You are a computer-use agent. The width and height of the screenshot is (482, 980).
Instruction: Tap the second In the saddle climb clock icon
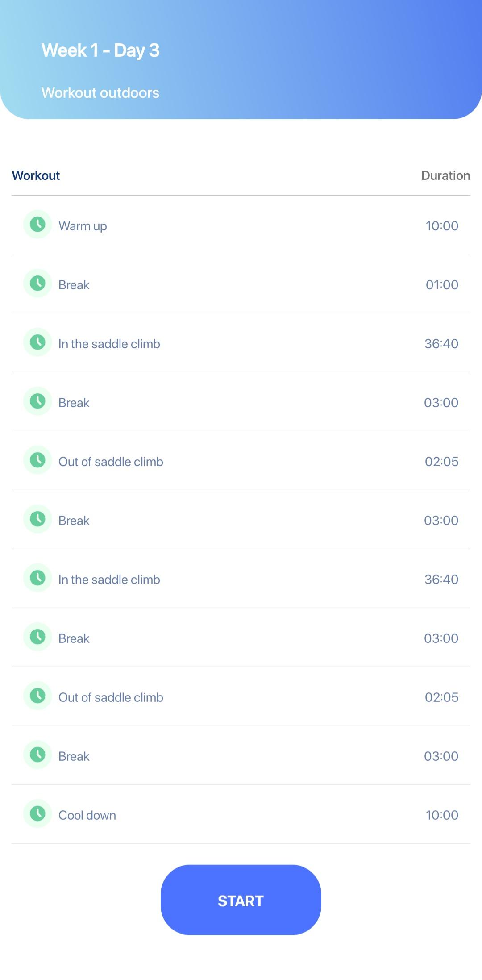click(x=37, y=578)
